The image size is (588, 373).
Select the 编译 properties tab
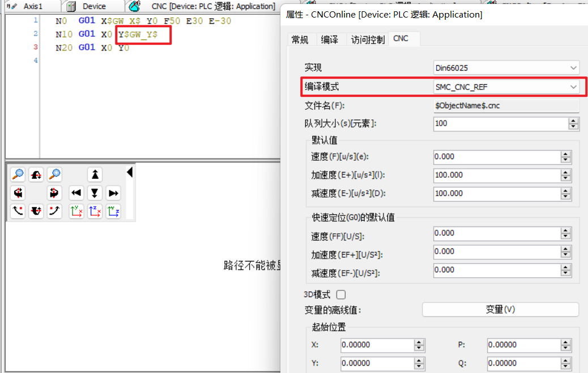click(329, 39)
